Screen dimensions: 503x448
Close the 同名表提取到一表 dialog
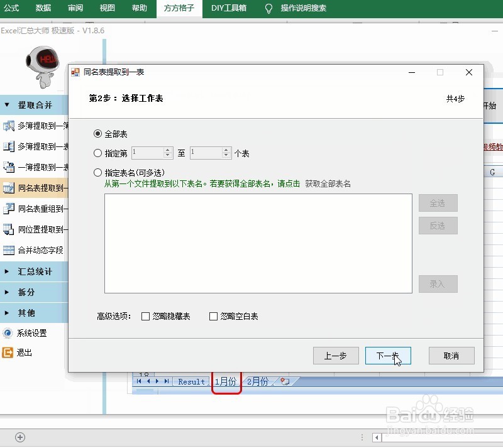tap(469, 72)
